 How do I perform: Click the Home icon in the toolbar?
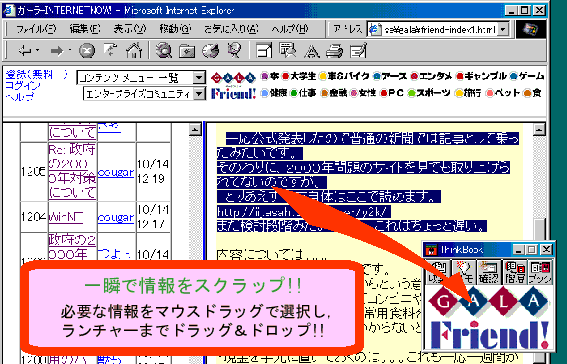(x=134, y=50)
